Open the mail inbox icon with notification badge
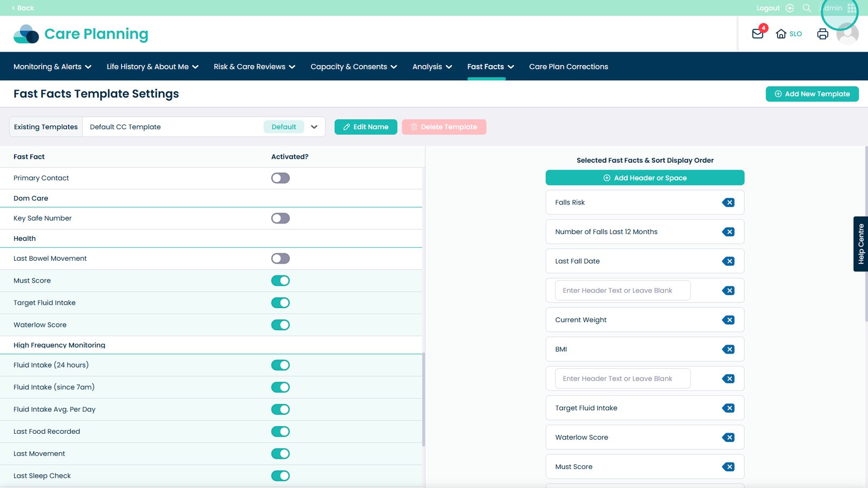This screenshot has height=488, width=868. (x=758, y=34)
